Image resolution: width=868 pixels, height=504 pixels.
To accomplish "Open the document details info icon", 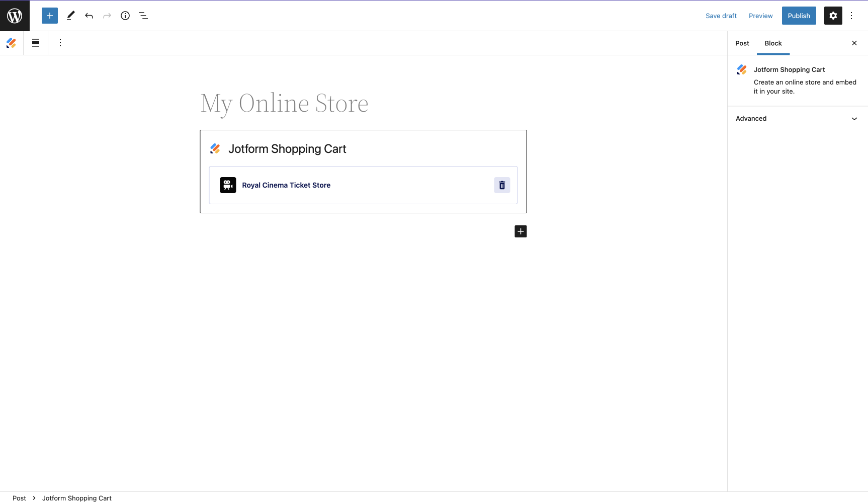I will pyautogui.click(x=125, y=16).
